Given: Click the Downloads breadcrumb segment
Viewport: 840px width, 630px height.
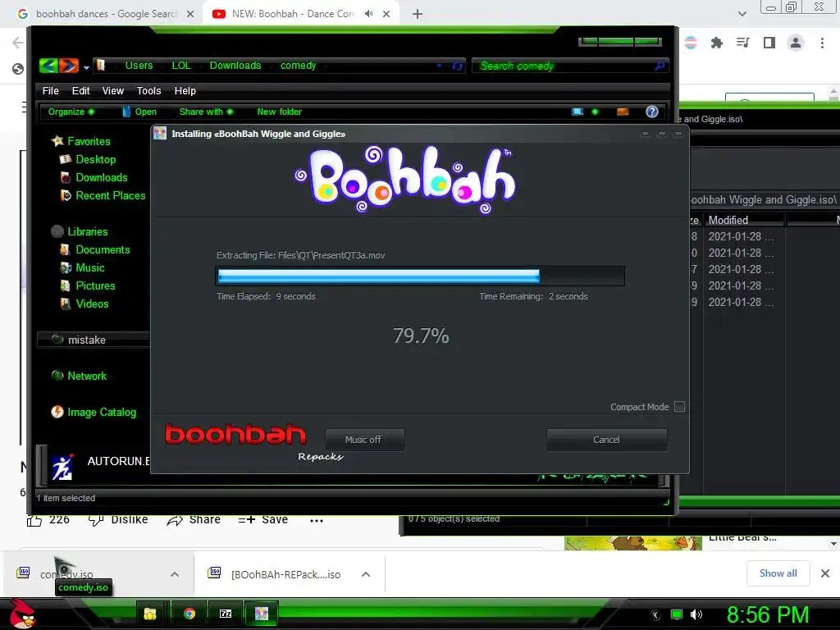Looking at the screenshot, I should [235, 66].
